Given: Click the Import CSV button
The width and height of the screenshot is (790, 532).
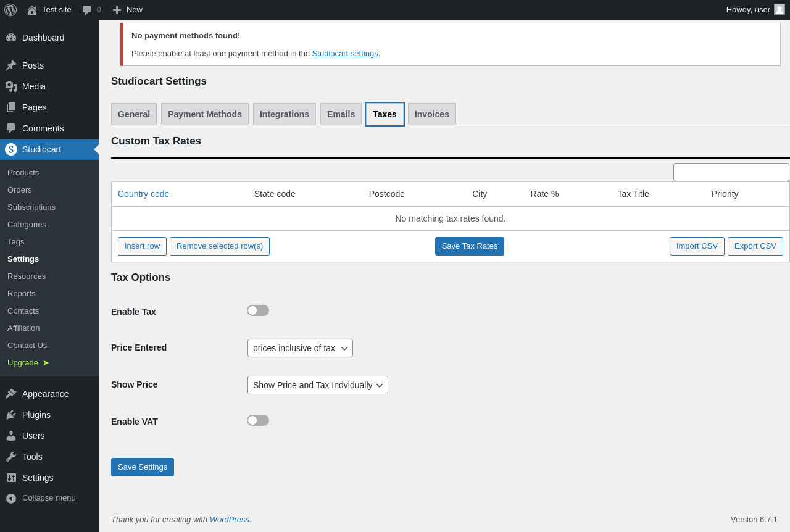Looking at the screenshot, I should coord(697,246).
